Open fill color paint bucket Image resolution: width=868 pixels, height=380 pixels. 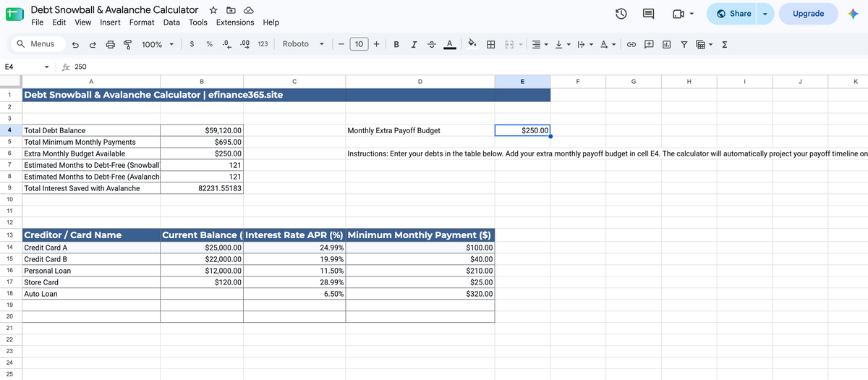coord(472,44)
